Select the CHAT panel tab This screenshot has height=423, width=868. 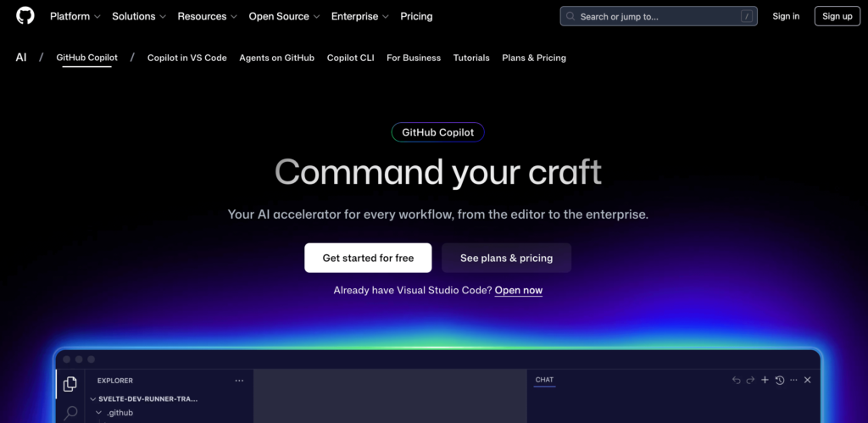544,380
